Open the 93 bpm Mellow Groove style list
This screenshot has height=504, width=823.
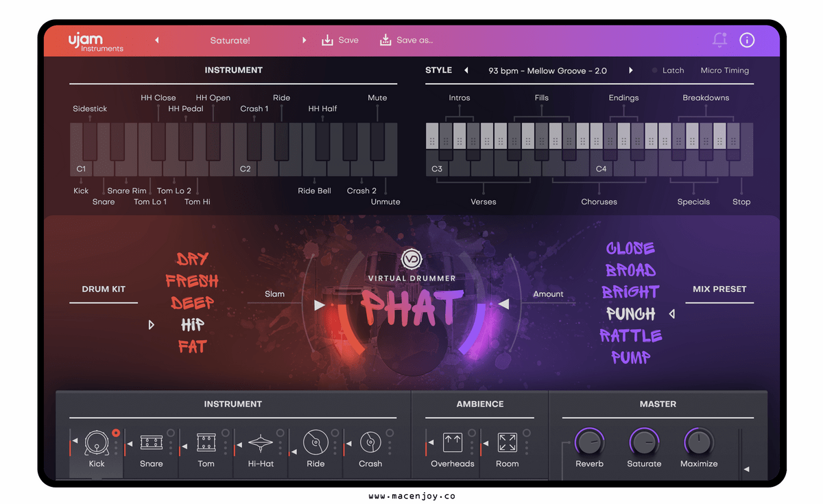coord(548,71)
